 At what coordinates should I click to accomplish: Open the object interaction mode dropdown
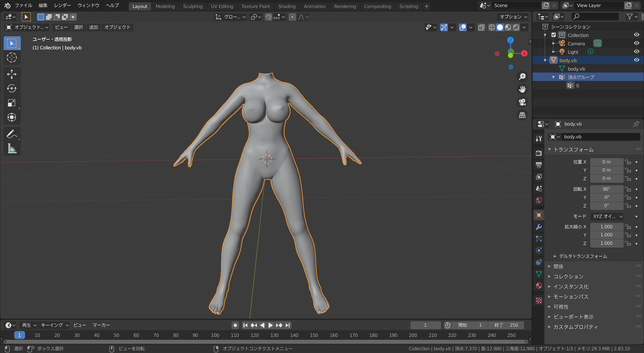pos(27,27)
